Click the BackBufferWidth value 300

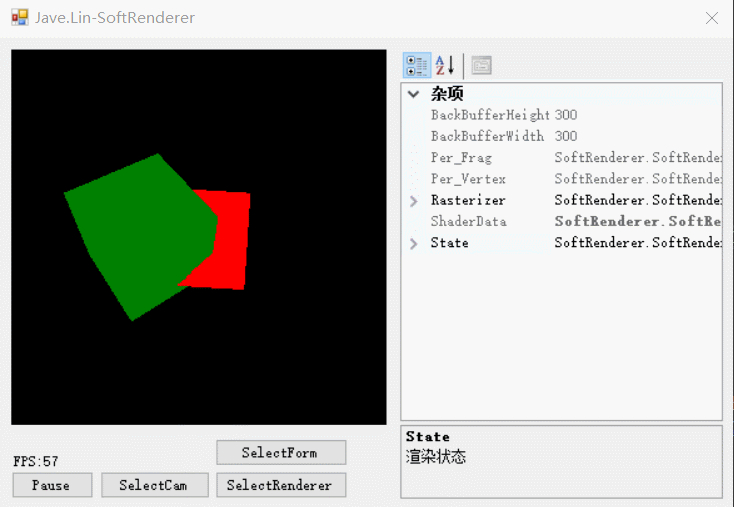coord(565,136)
